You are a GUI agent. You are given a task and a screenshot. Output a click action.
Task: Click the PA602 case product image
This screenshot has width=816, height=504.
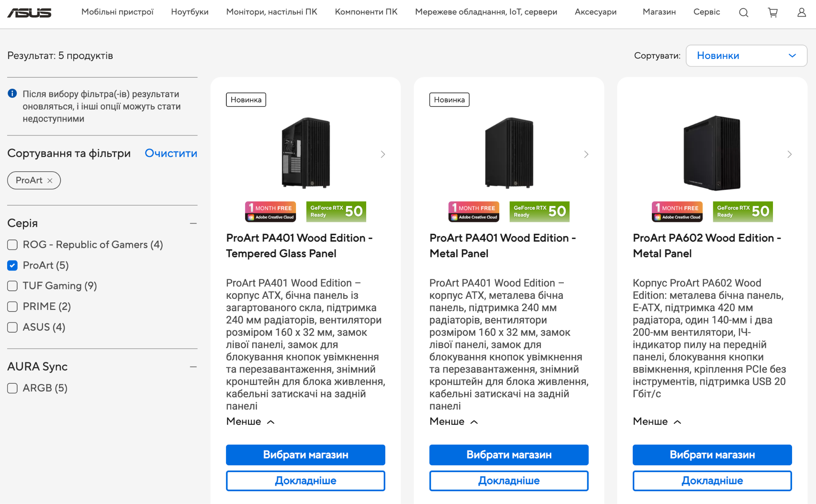pos(712,153)
